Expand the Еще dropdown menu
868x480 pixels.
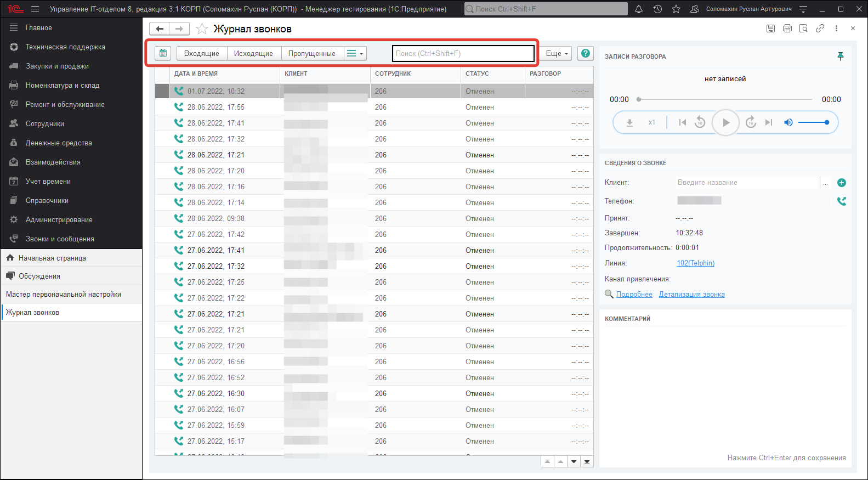coord(557,53)
